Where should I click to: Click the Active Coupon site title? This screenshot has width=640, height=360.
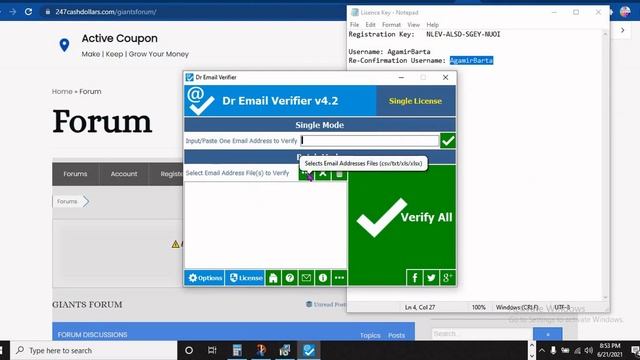tap(120, 38)
